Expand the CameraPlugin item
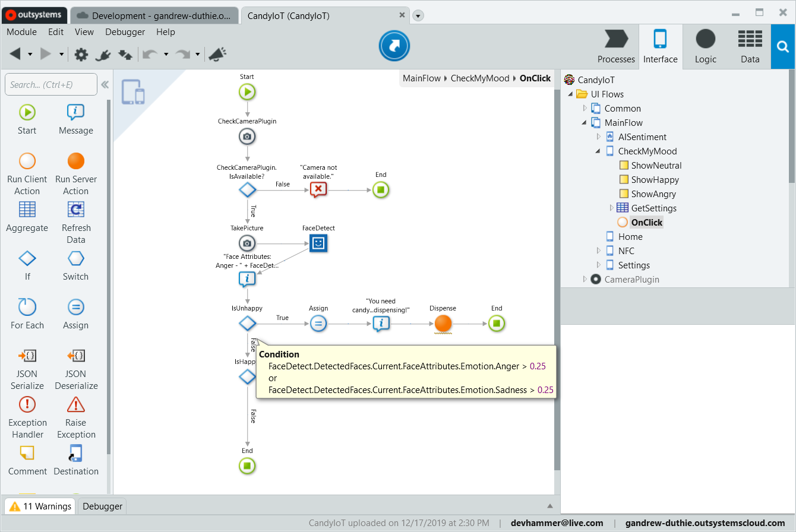The width and height of the screenshot is (796, 532). pos(585,280)
